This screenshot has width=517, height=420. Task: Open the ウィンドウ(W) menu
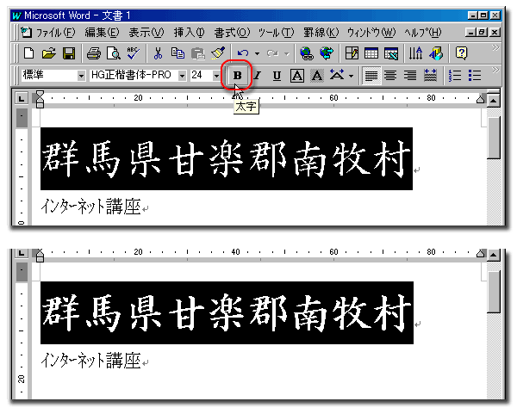click(371, 33)
